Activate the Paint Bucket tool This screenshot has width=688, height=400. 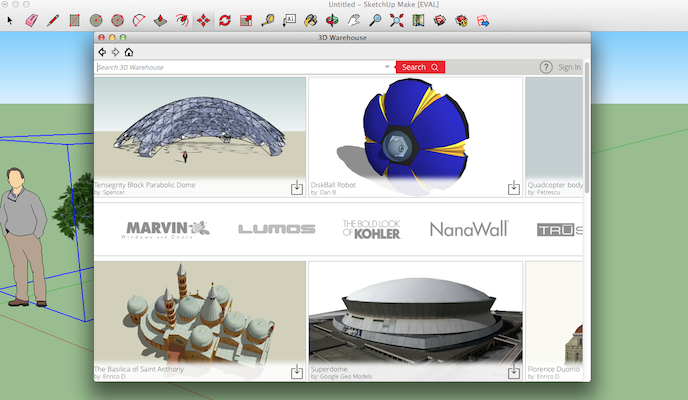tap(311, 20)
